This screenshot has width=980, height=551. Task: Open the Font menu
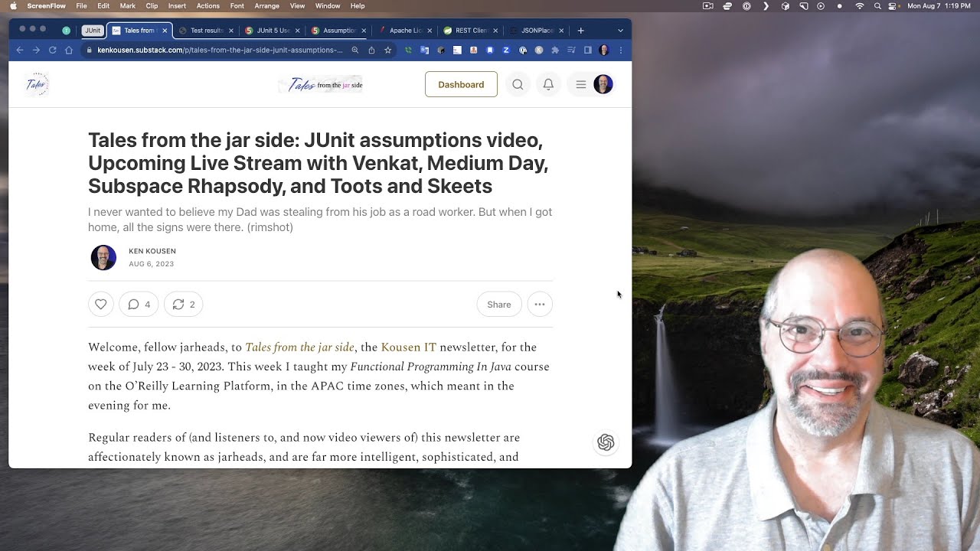coord(237,6)
